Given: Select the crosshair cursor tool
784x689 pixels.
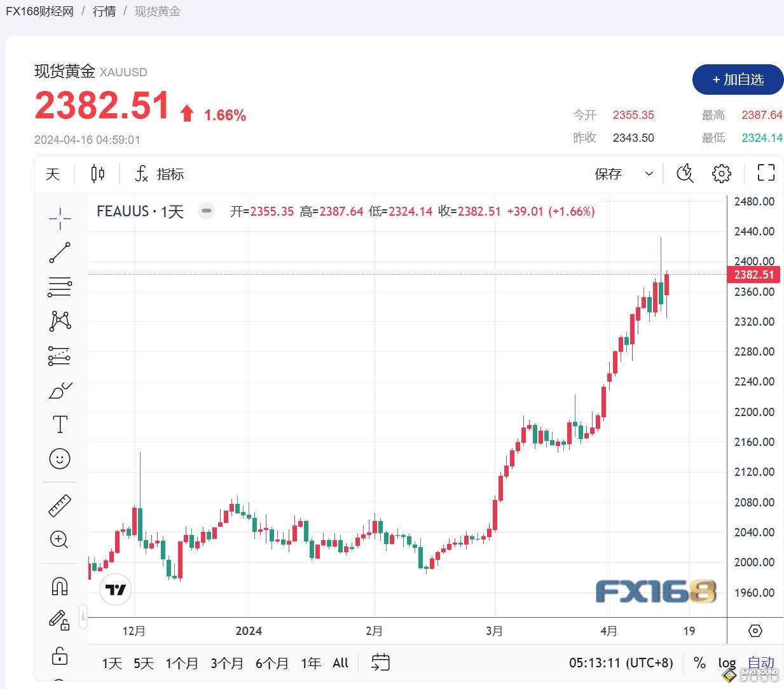Looking at the screenshot, I should [x=59, y=218].
